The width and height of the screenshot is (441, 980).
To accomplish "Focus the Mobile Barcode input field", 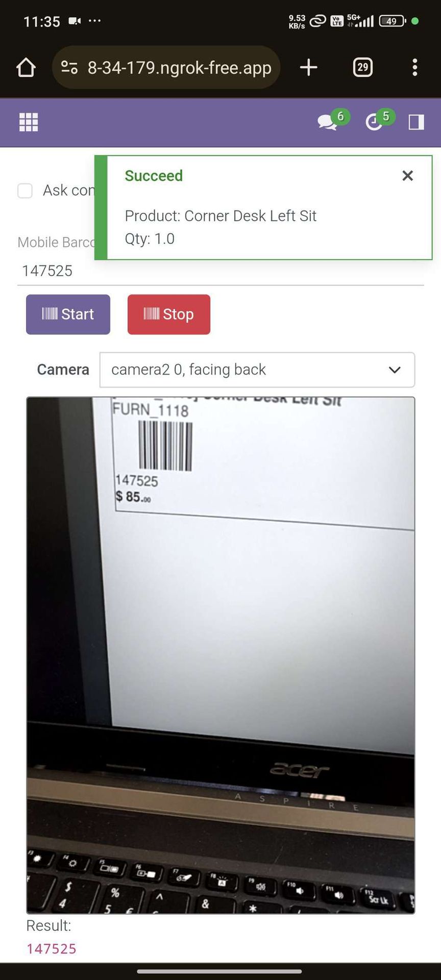I will (x=220, y=271).
